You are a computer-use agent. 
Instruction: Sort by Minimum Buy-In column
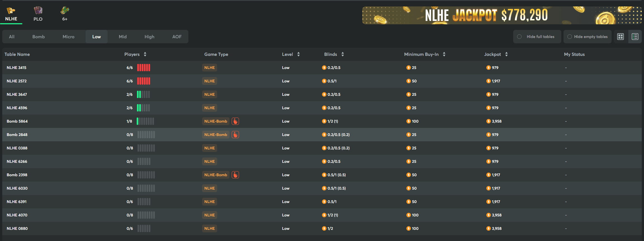click(x=444, y=54)
